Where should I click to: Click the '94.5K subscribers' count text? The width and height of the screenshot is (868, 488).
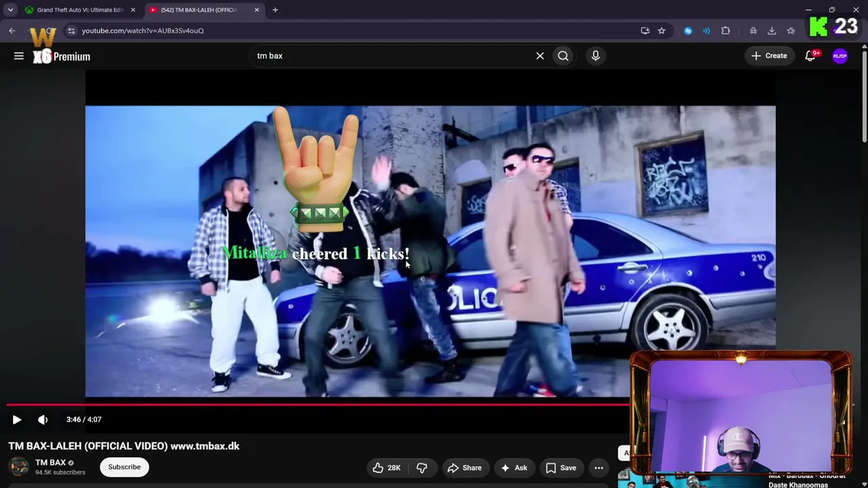click(x=60, y=472)
